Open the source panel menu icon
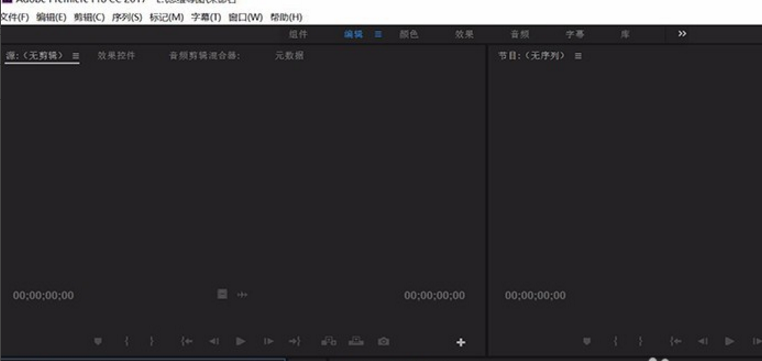The width and height of the screenshot is (762, 361). 76,56
